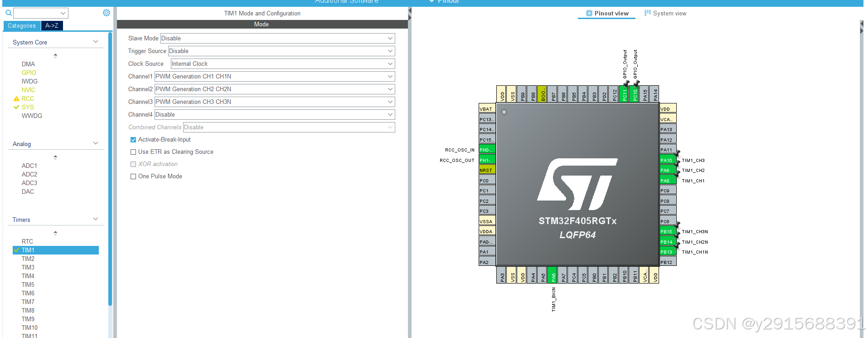This screenshot has width=868, height=338.
Task: Select TIM2 in Timers list
Action: (28, 259)
